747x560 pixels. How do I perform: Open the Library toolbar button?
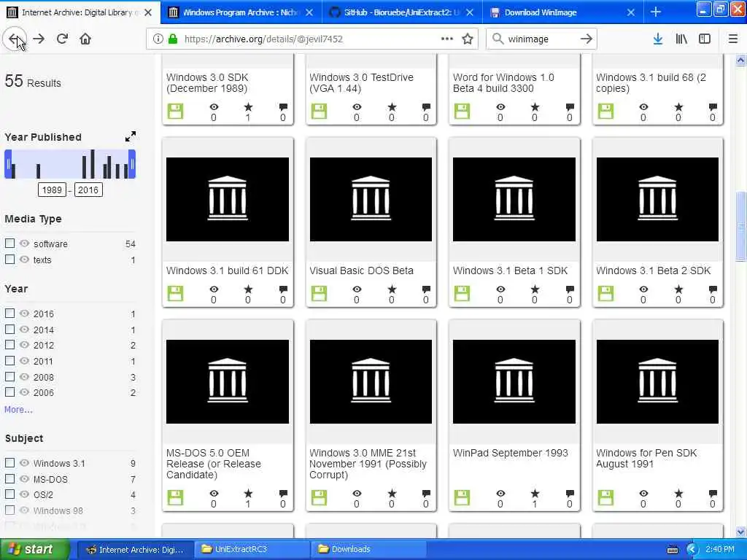click(681, 39)
